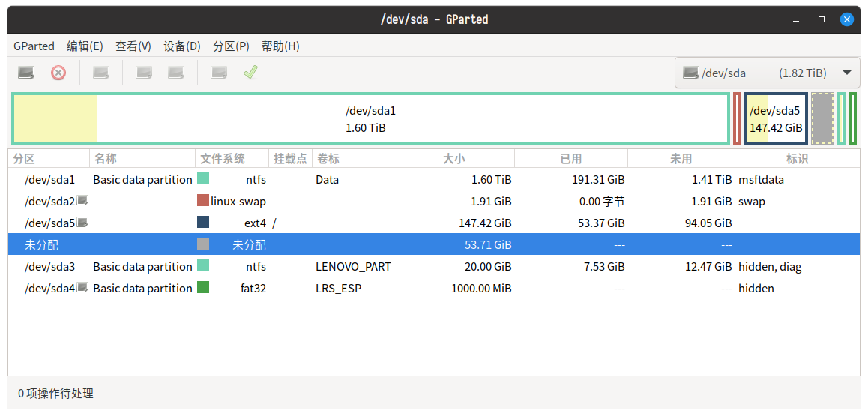Open the /dev/sda device selector dropdown
The height and width of the screenshot is (416, 868).
(x=767, y=73)
